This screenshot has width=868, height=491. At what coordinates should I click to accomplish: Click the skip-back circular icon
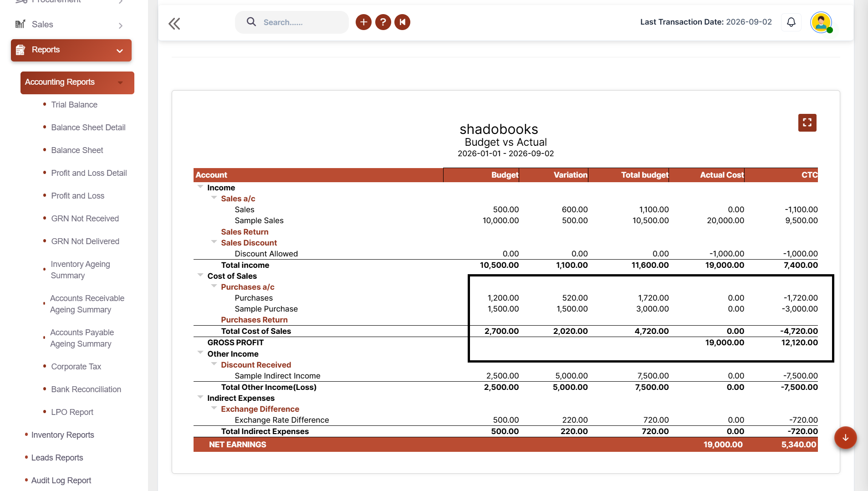tap(403, 22)
